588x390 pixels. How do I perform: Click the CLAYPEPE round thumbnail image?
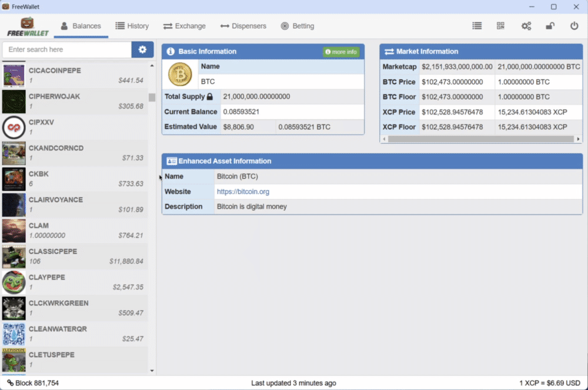click(x=14, y=283)
